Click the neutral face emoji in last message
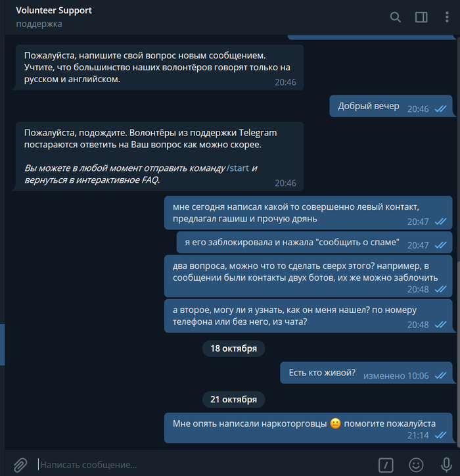The width and height of the screenshot is (460, 476). coord(335,423)
